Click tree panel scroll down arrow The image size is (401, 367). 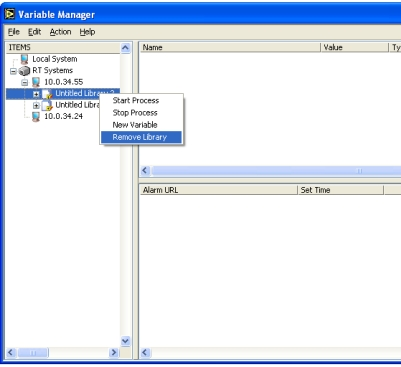coord(125,341)
